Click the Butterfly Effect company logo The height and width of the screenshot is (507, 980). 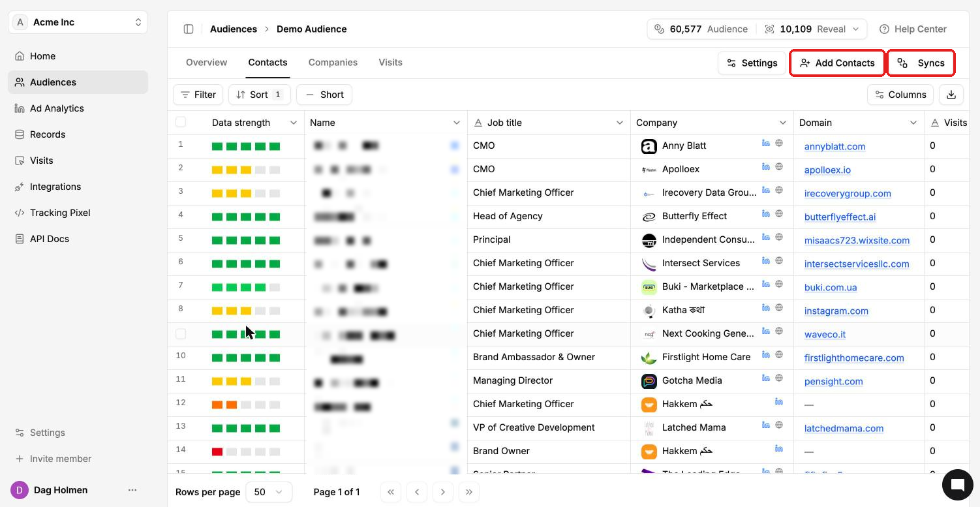coord(649,217)
